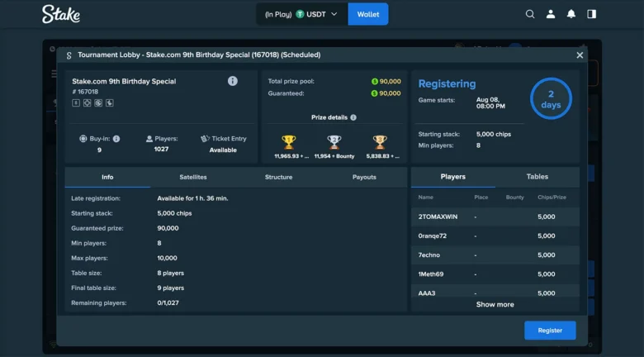Screen dimensions: 644x357
Task: Select player row 1Meth69
Action: (x=495, y=274)
